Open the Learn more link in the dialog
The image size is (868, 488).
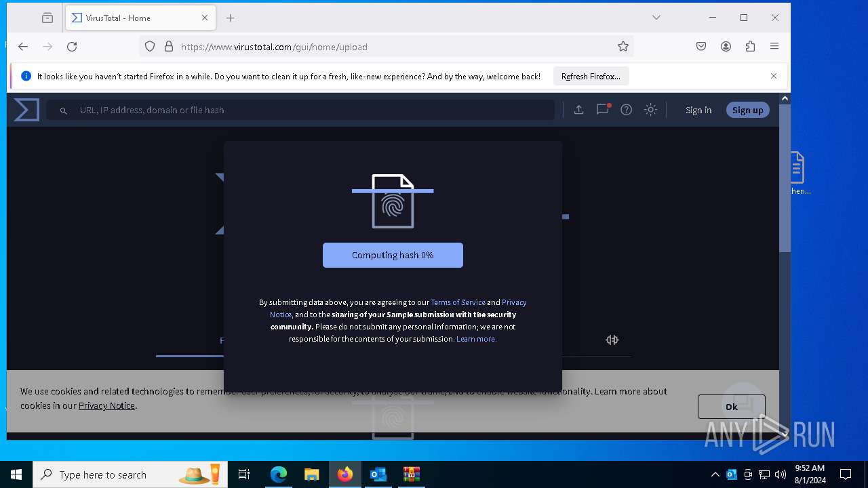(x=476, y=339)
